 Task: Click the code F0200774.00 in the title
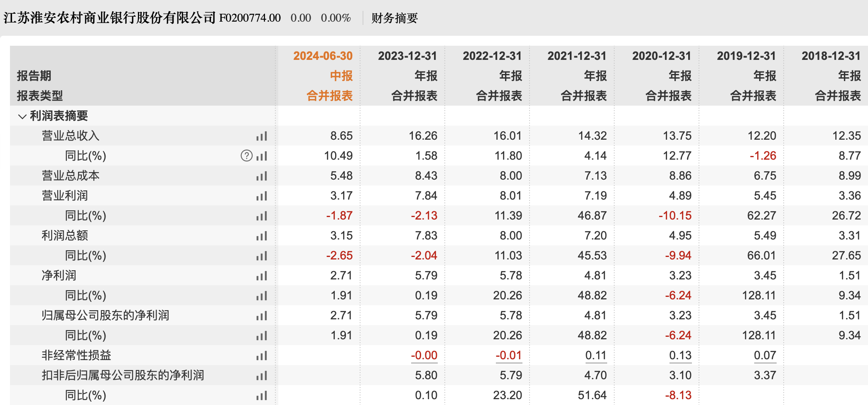tap(250, 18)
